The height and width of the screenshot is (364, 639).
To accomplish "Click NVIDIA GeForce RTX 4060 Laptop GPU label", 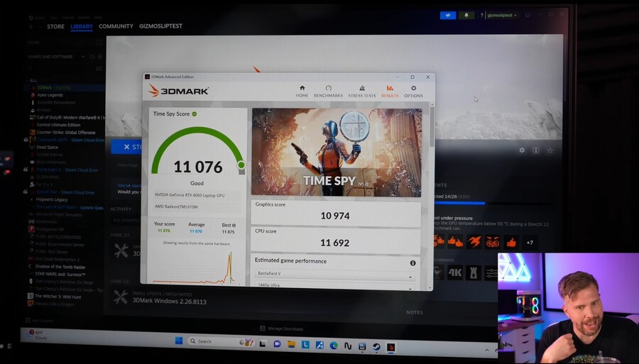I will click(x=190, y=195).
